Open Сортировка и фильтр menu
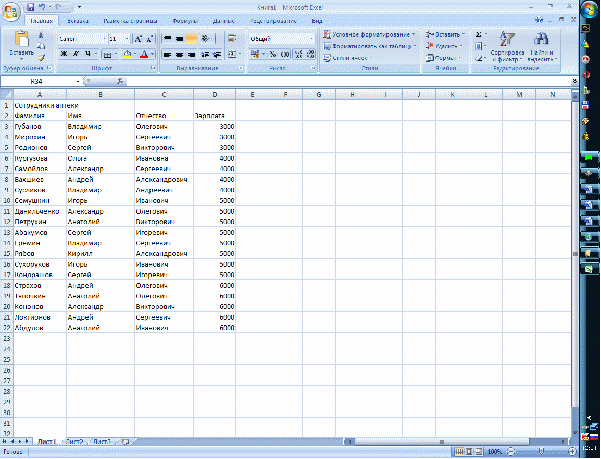 (x=507, y=47)
